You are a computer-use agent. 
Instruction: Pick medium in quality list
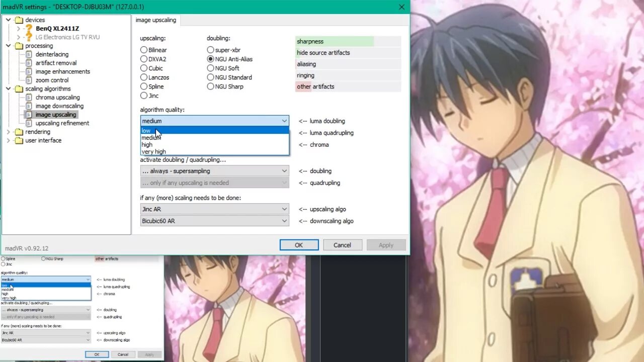(215, 138)
